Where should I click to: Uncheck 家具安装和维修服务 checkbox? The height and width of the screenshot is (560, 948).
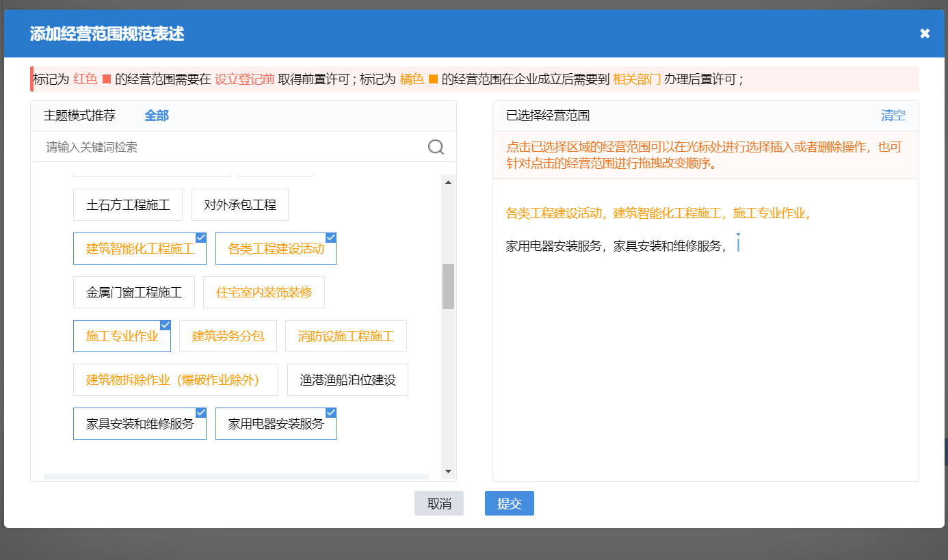pyautogui.click(x=200, y=412)
